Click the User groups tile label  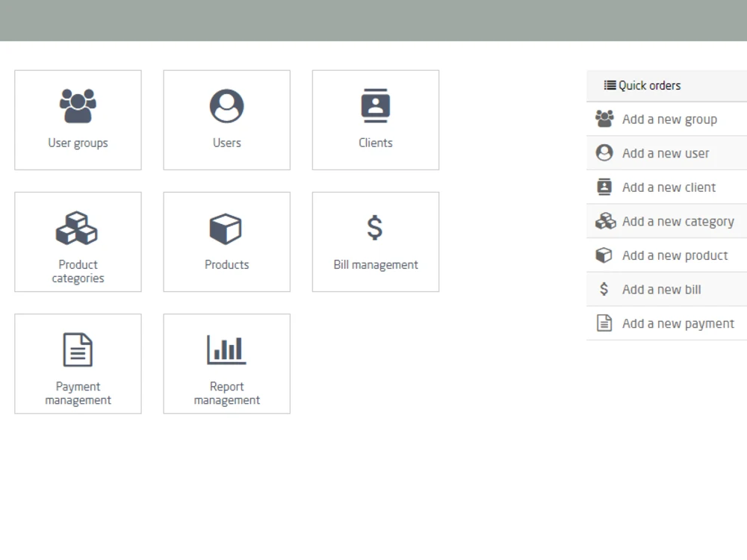(78, 143)
